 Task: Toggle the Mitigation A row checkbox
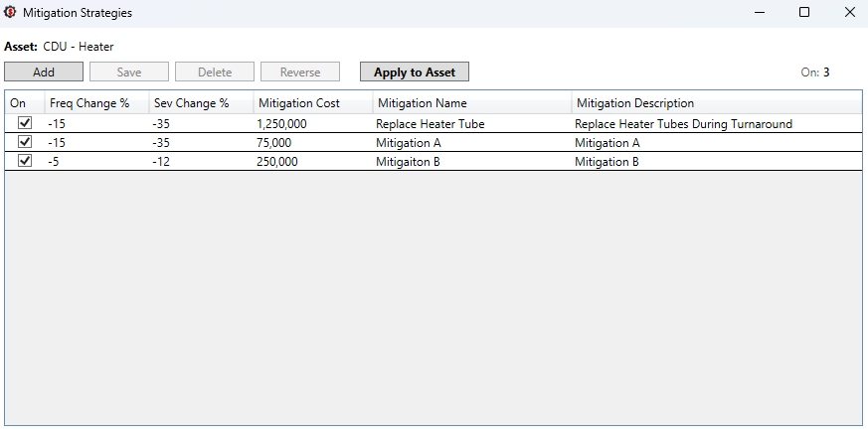(25, 142)
